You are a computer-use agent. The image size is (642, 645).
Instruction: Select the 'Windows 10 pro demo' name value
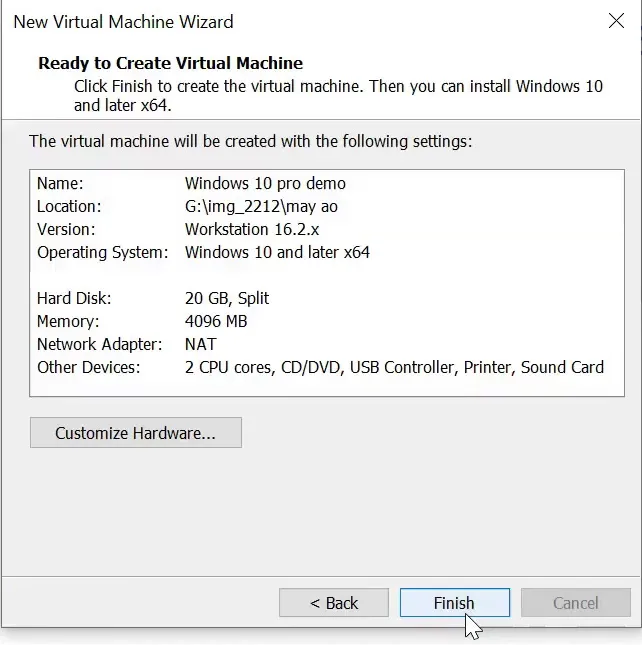click(265, 184)
